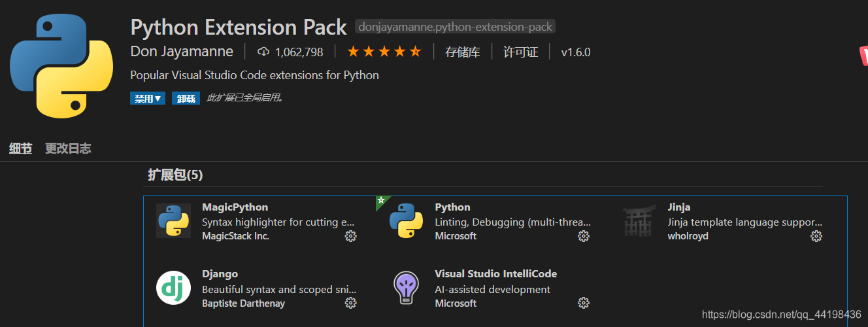Click the 'Beautiful syntax and scoped sni...' description
The height and width of the screenshot is (327, 868).
tap(280, 289)
